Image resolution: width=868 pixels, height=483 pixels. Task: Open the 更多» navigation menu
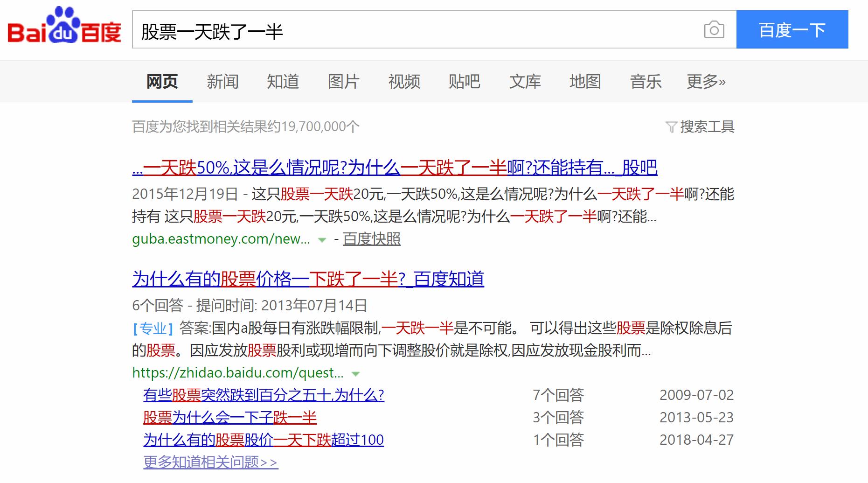(704, 81)
